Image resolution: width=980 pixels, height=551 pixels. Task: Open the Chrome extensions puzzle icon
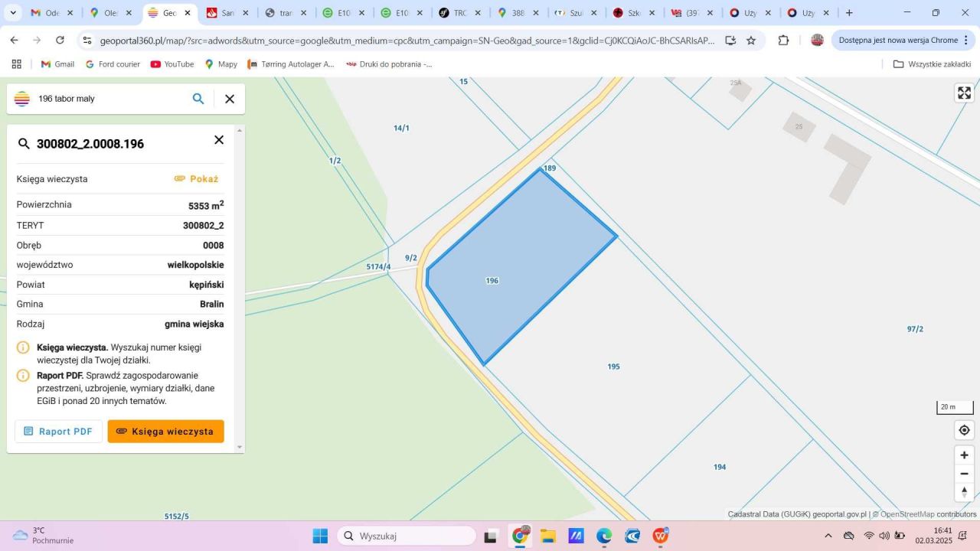point(783,40)
